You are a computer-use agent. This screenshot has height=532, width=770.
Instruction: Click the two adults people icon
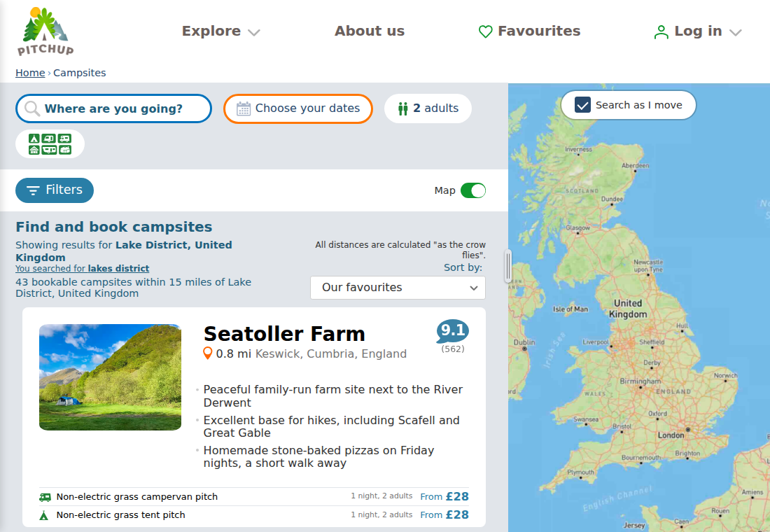(x=402, y=108)
